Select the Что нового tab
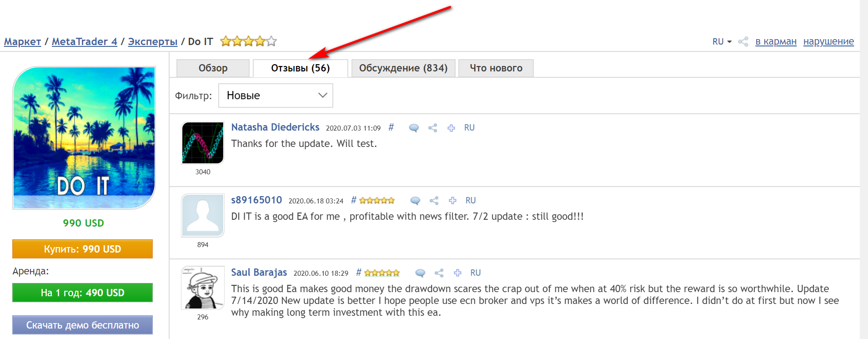 point(496,68)
